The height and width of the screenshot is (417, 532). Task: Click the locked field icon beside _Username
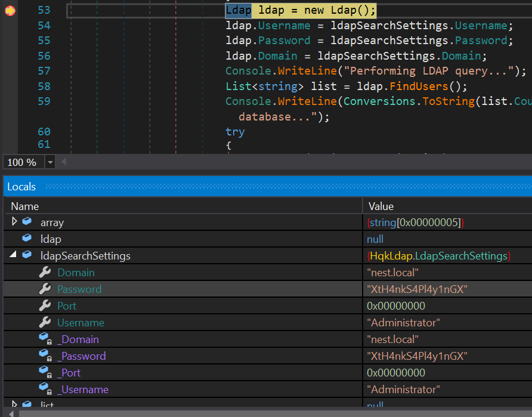tap(45, 389)
